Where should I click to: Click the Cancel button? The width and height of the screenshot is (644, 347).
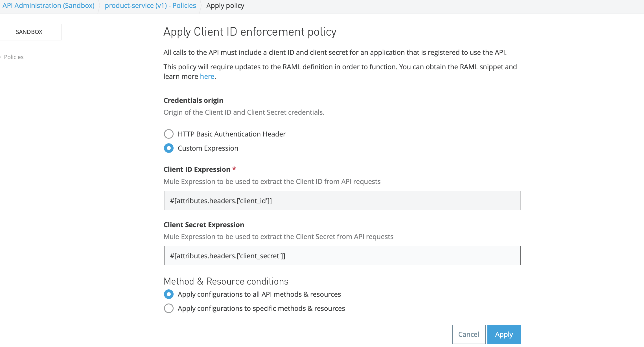click(468, 334)
